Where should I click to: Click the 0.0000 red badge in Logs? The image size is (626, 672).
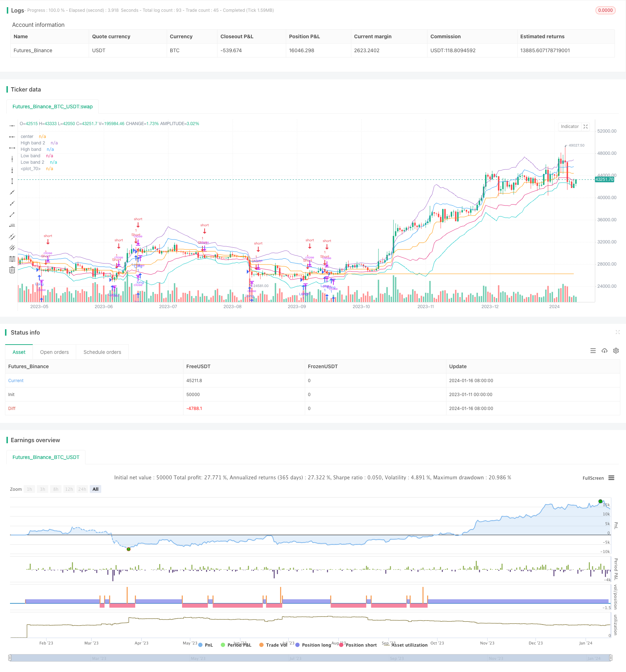605,10
